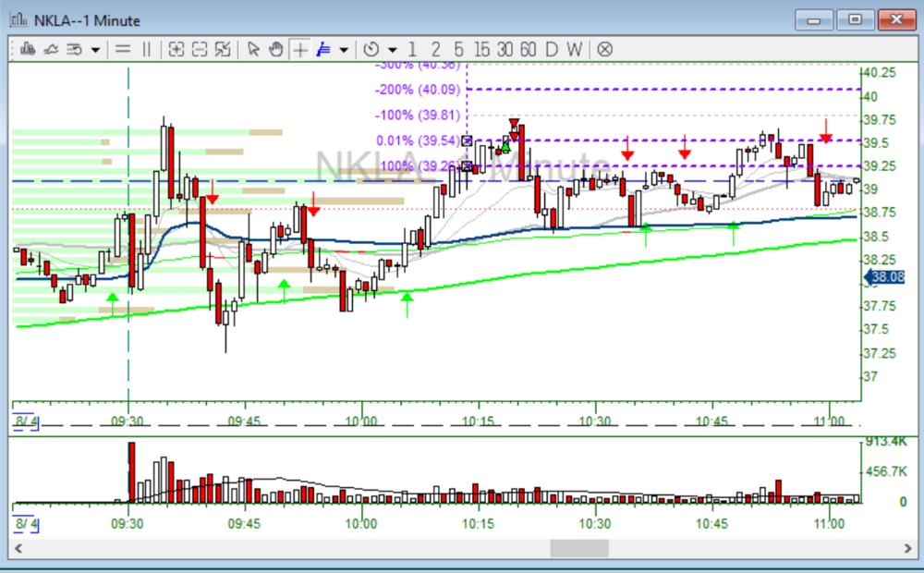Screen dimensions: 924x573
Task: Select the bar chart style icon
Action: (x=26, y=49)
